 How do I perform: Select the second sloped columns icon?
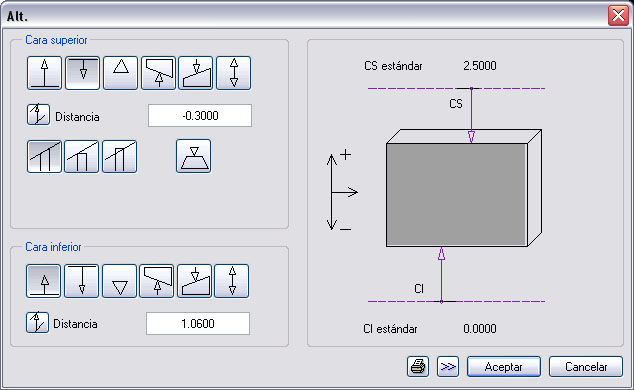[x=82, y=156]
